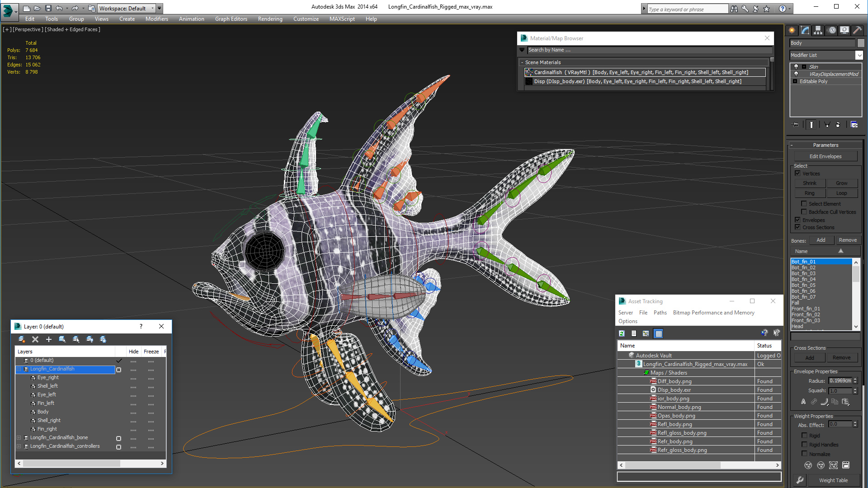This screenshot has width=868, height=488.
Task: Open the Graph Editors menu
Action: tap(231, 19)
